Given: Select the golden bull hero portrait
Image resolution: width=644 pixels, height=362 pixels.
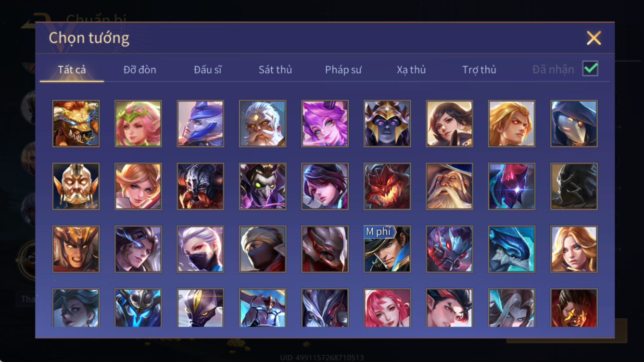Looking at the screenshot, I should [x=76, y=124].
